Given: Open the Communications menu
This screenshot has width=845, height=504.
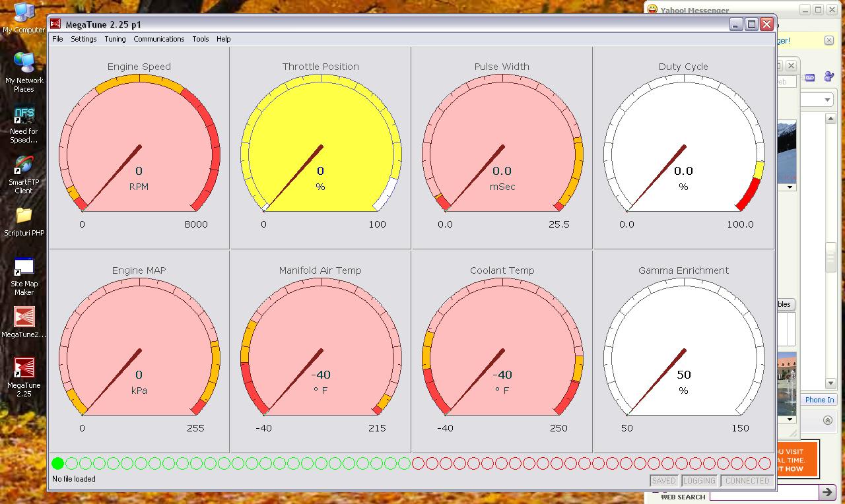Looking at the screenshot, I should click(x=158, y=39).
